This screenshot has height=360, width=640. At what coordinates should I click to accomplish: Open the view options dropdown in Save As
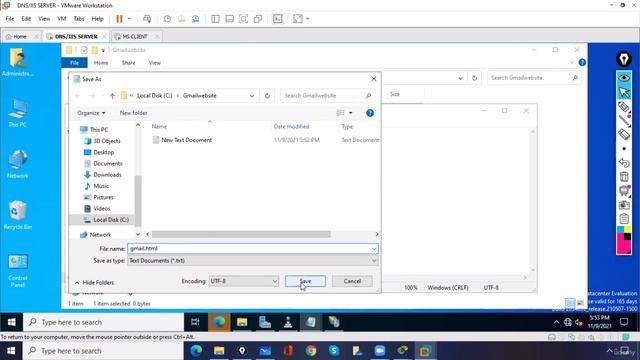pyautogui.click(x=351, y=113)
